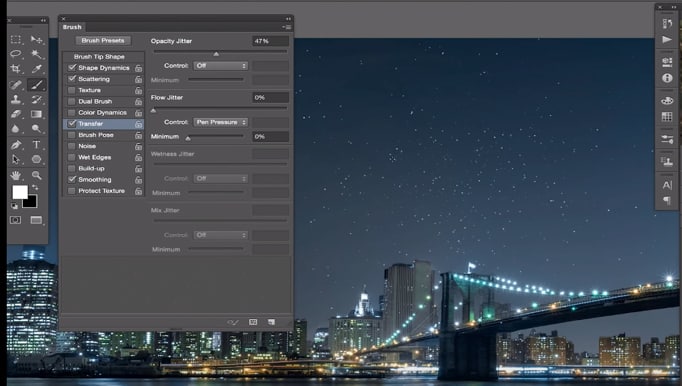Viewport: 682px width, 386px height.
Task: Open Brush Tip Shape settings
Action: (99, 57)
